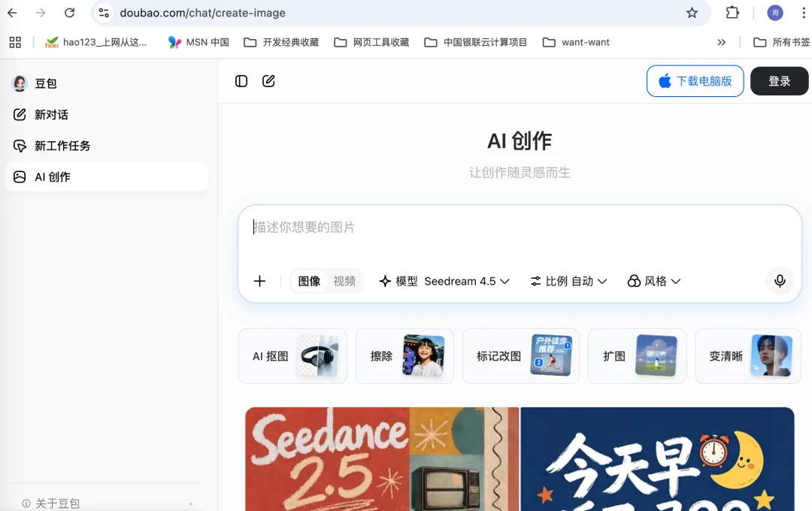Viewport: 812px width, 511px height.
Task: Open the Chrome three-dot menu
Action: (804, 13)
